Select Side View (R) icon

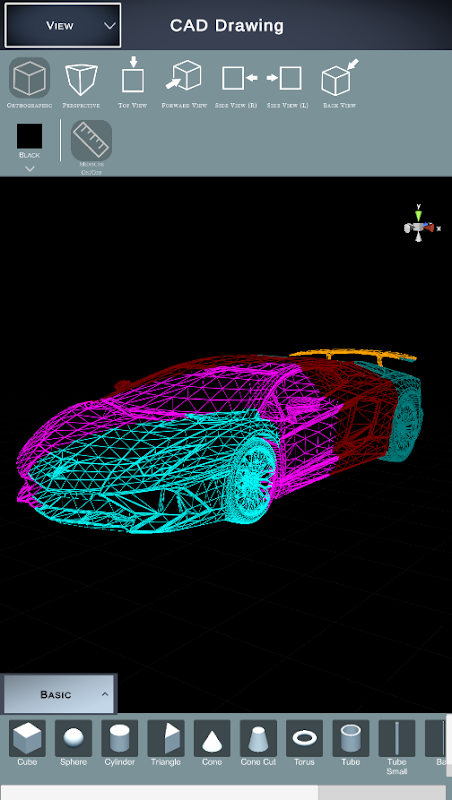239,78
